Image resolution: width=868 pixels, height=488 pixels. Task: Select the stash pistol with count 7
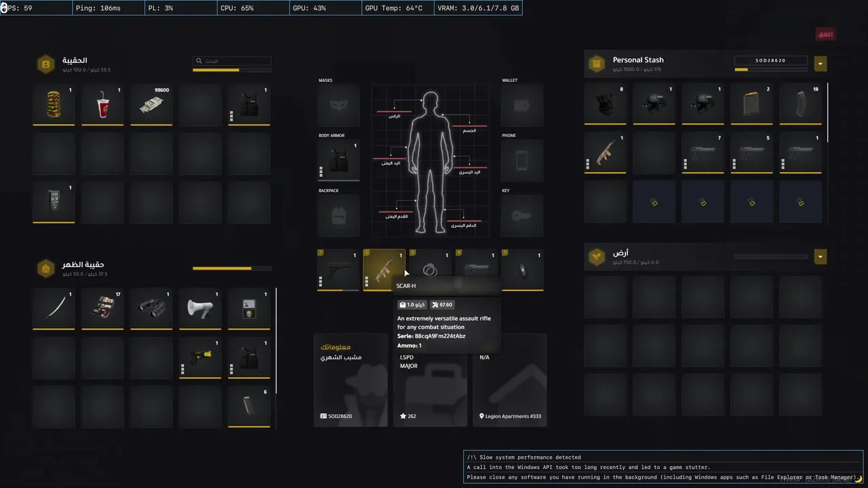tap(703, 153)
